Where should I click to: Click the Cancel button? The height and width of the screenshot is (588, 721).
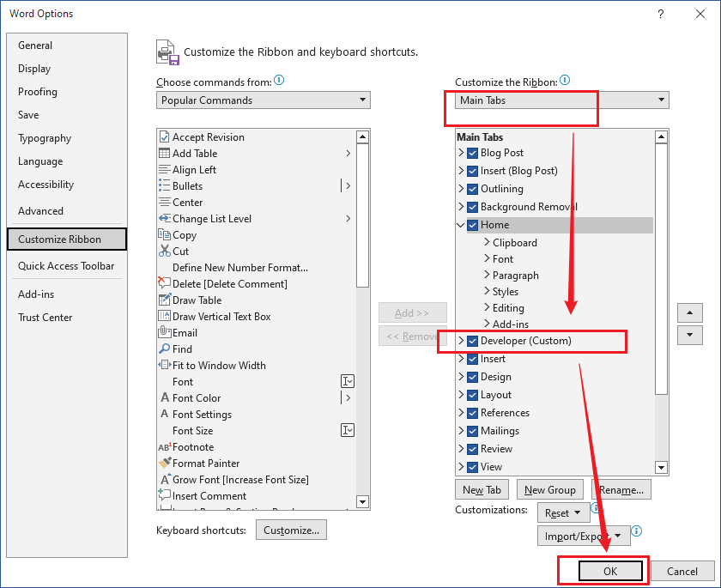[x=682, y=571]
